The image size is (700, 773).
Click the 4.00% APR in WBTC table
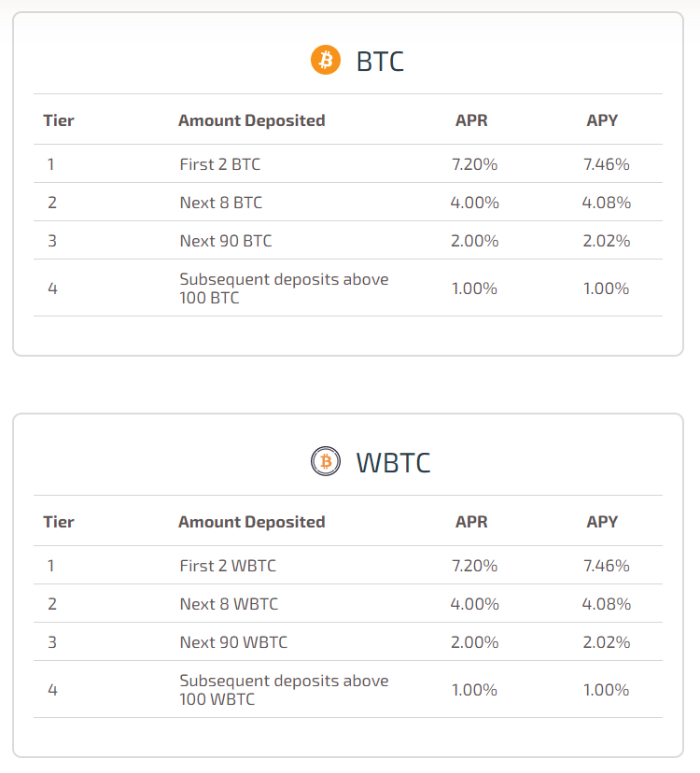pyautogui.click(x=474, y=604)
